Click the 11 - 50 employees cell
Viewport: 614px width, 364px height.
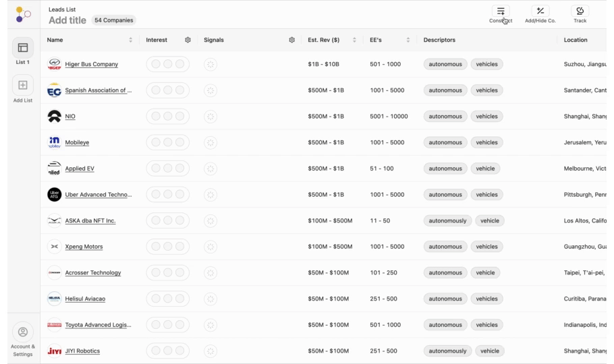click(380, 220)
